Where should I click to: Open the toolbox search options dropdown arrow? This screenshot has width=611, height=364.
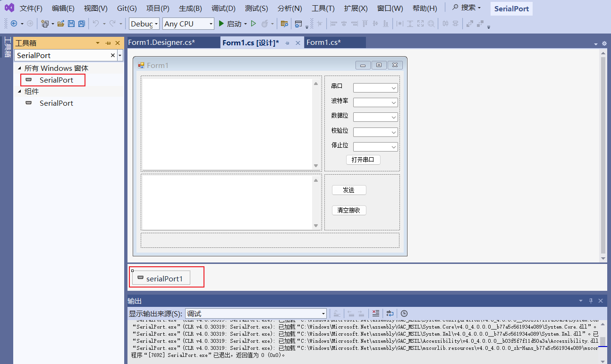click(x=120, y=55)
